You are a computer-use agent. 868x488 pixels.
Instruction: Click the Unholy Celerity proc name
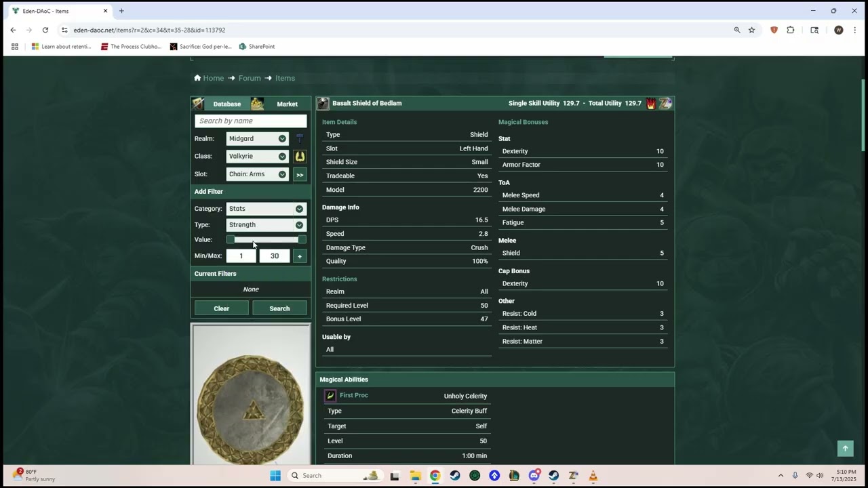(465, 396)
